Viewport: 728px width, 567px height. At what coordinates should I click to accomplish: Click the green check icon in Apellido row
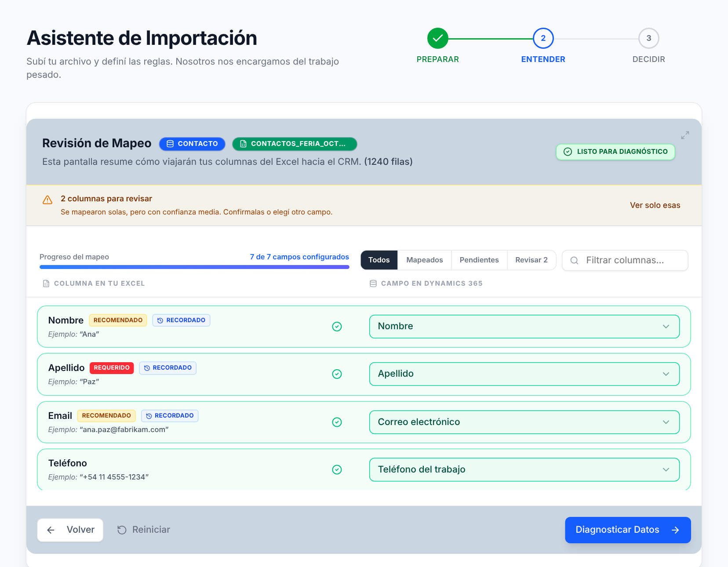[x=337, y=374]
